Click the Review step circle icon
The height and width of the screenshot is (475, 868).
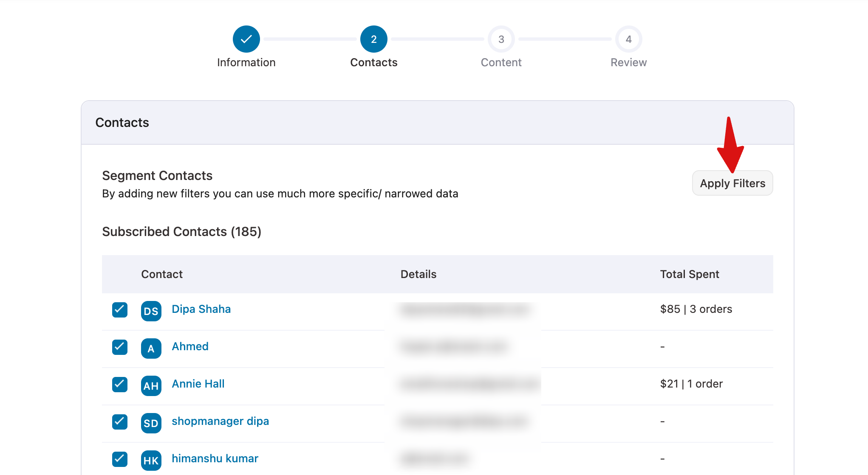628,39
